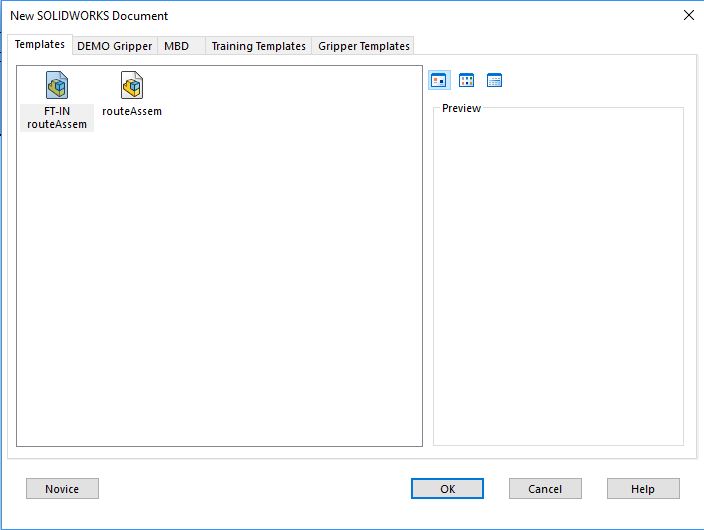Open the Templates tab
Viewport: 704px width, 530px height.
point(40,44)
